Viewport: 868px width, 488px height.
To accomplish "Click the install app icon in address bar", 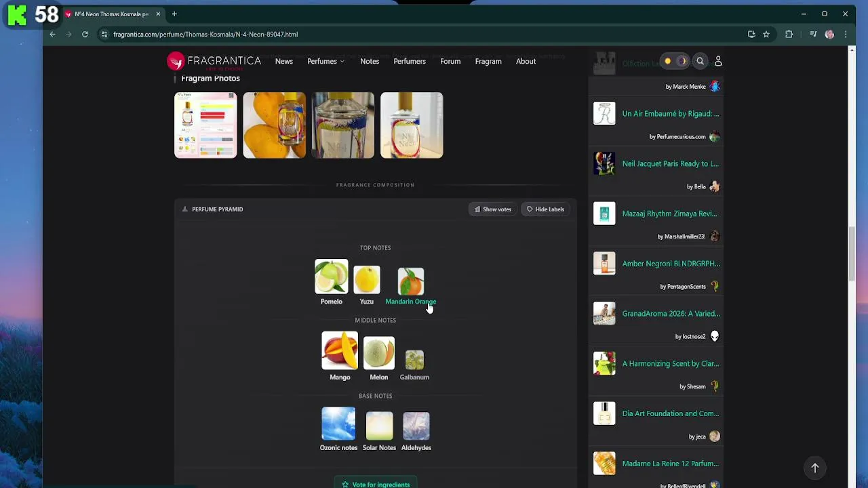I will pyautogui.click(x=751, y=34).
